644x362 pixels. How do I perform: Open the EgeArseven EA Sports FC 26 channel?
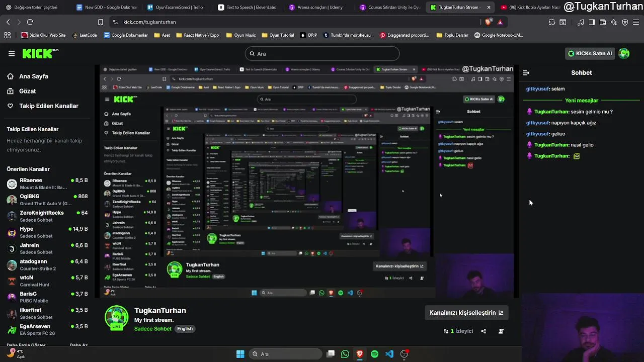[x=47, y=330]
